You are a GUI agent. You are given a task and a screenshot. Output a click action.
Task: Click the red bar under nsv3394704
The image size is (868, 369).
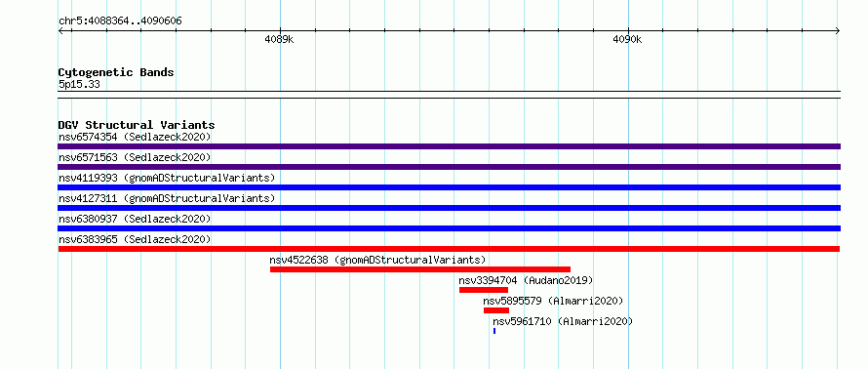tap(484, 290)
